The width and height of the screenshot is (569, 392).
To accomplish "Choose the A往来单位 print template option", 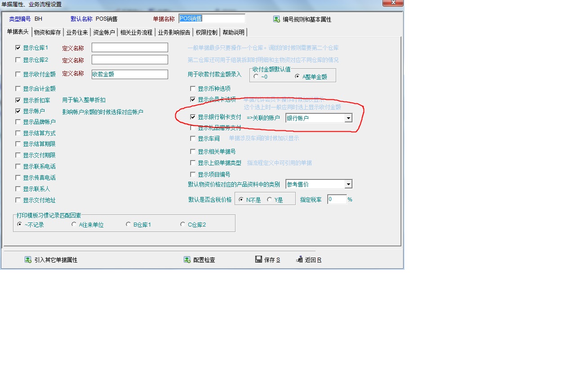I will pyautogui.click(x=74, y=224).
